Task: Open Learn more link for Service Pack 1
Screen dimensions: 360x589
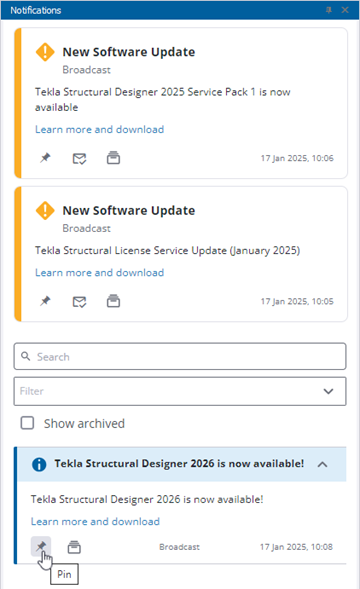Action: 100,130
